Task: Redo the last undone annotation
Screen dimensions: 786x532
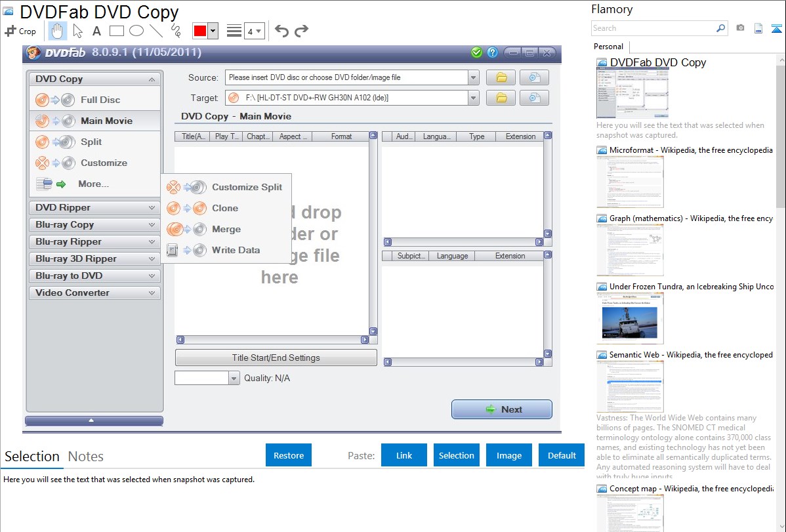Action: point(301,31)
